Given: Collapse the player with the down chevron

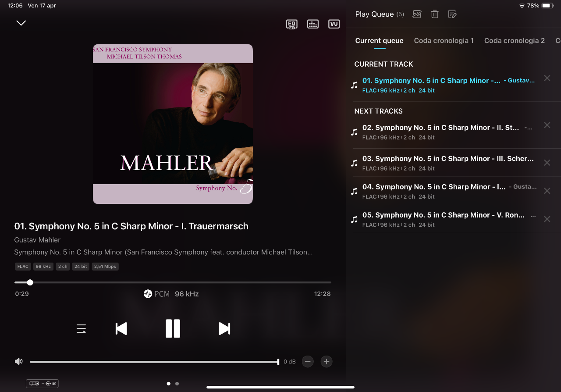Looking at the screenshot, I should pyautogui.click(x=21, y=23).
